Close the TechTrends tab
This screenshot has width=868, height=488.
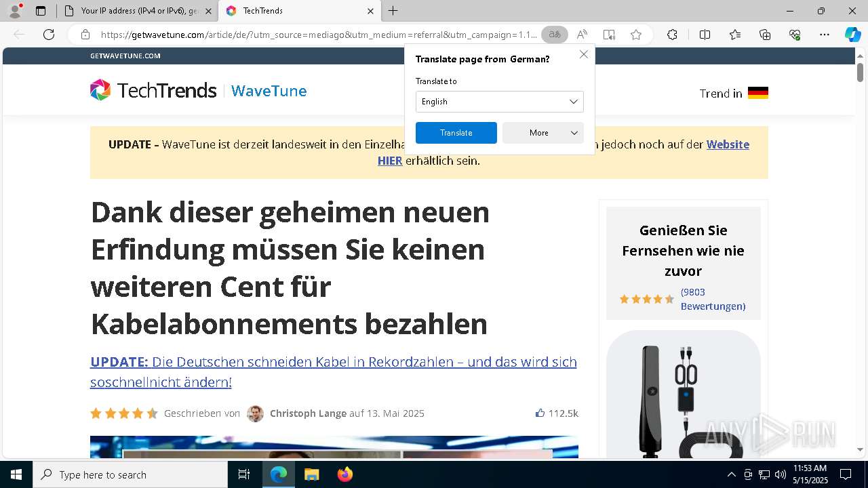(x=370, y=11)
